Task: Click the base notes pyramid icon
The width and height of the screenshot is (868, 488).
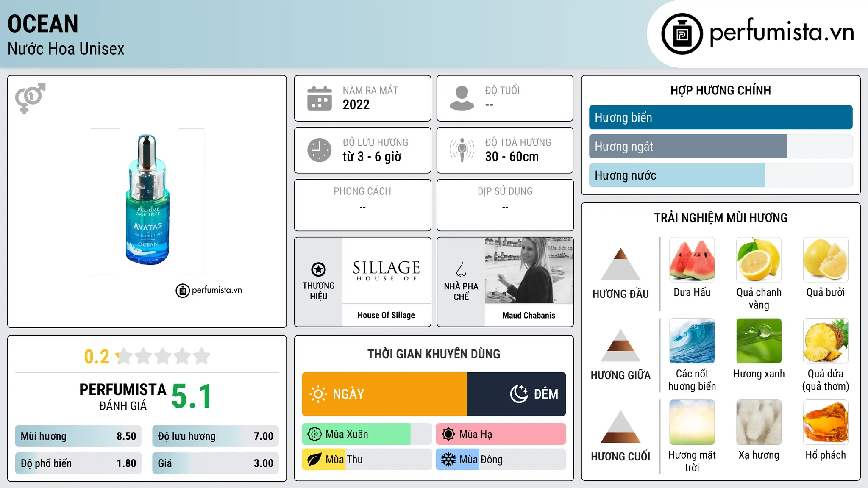Action: [x=620, y=427]
